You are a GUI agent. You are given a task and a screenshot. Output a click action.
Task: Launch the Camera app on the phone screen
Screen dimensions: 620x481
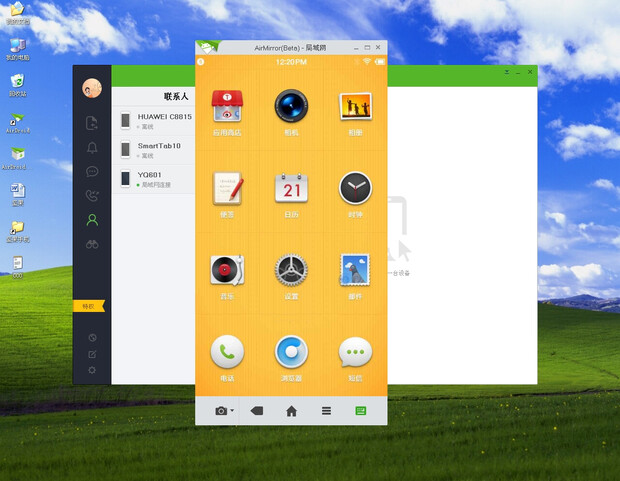(291, 106)
